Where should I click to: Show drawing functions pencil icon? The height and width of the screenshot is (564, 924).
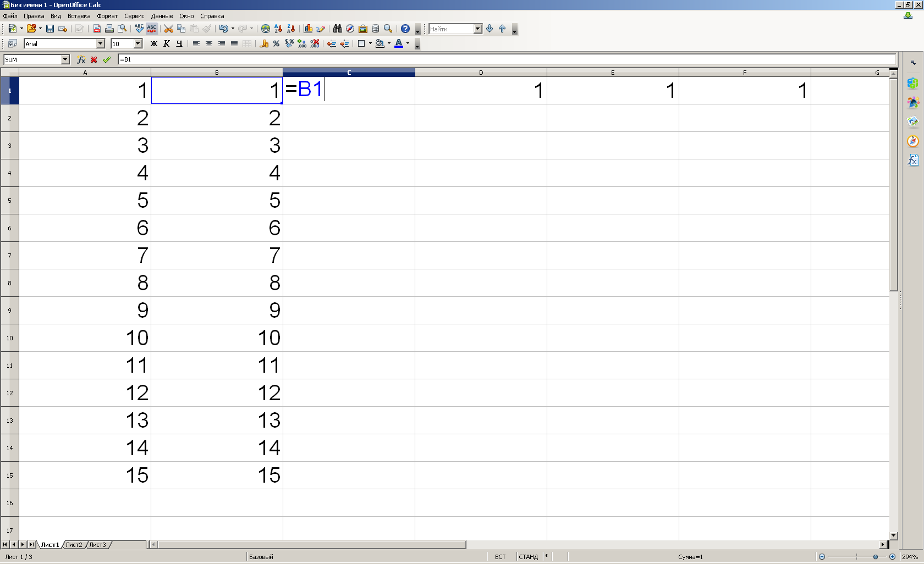tap(321, 29)
